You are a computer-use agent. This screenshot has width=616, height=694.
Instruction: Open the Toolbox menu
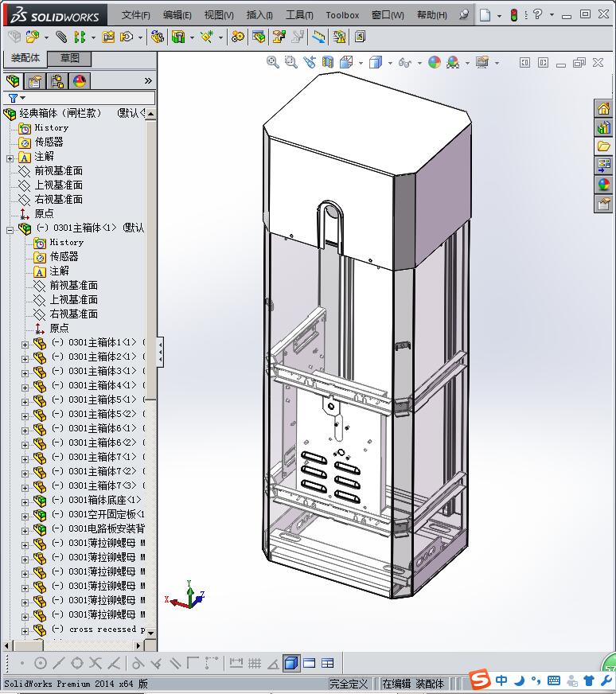[342, 15]
